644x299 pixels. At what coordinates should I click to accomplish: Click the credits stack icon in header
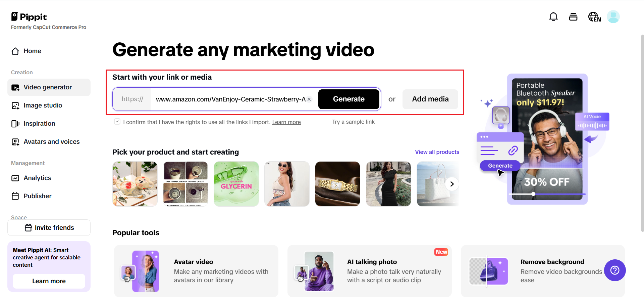click(x=573, y=16)
